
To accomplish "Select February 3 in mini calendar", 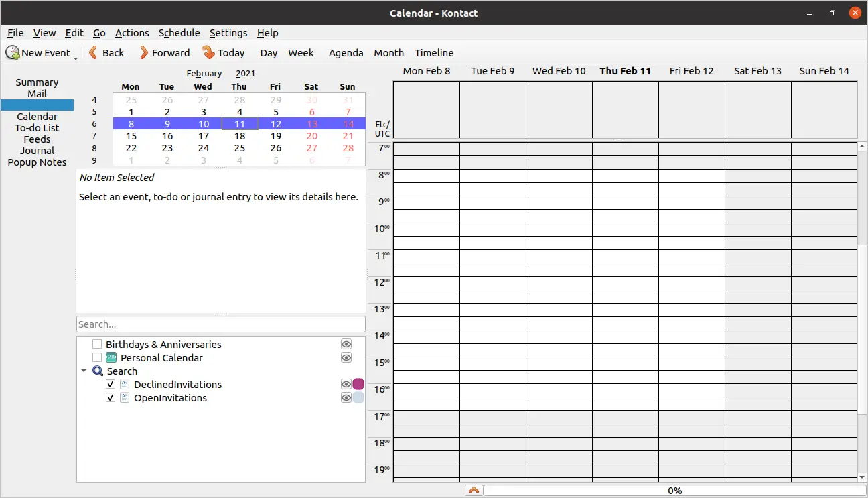I will (x=204, y=112).
